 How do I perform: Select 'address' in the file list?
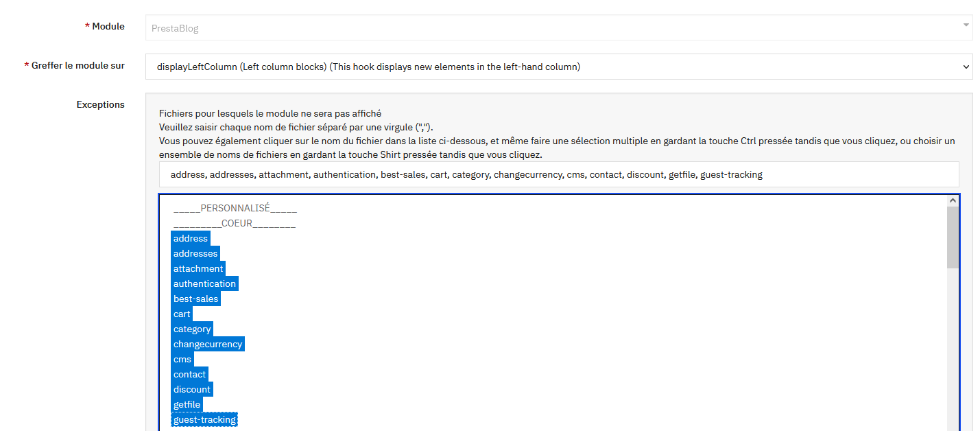(x=191, y=239)
